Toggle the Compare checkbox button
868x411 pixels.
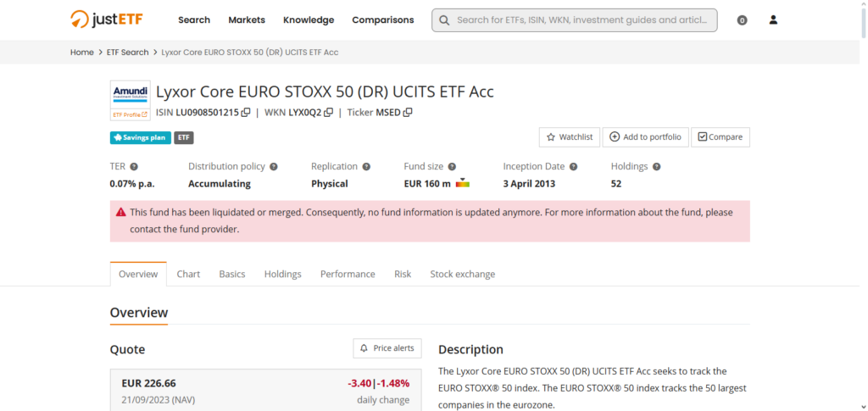(721, 137)
